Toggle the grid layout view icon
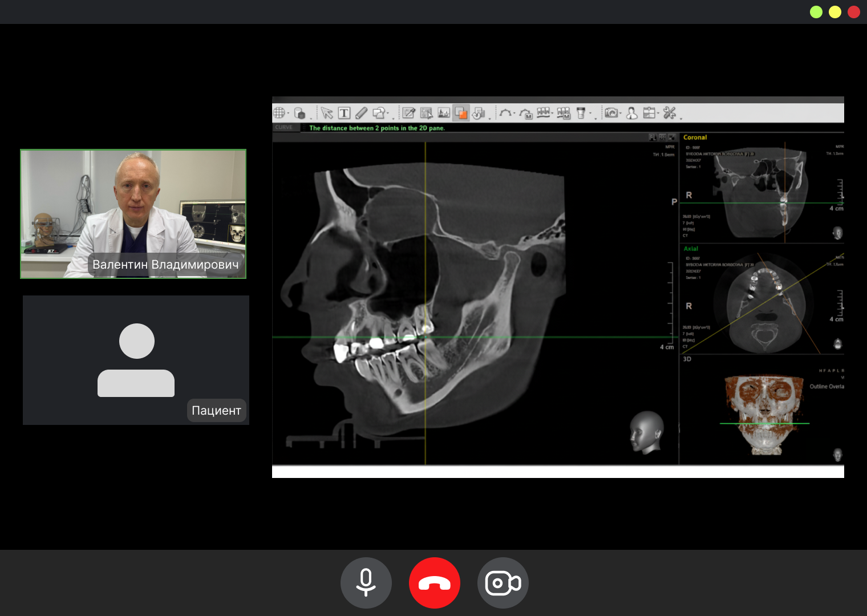867x616 pixels. [x=279, y=113]
